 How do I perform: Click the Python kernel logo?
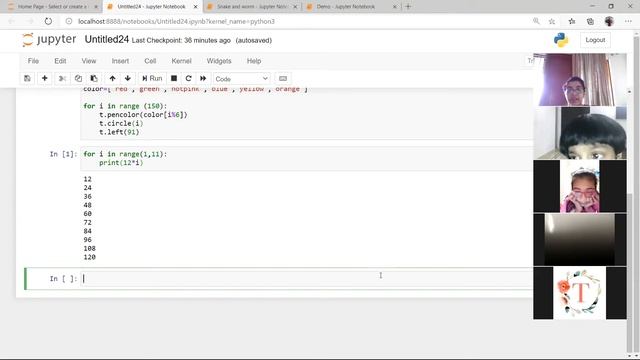tap(561, 40)
